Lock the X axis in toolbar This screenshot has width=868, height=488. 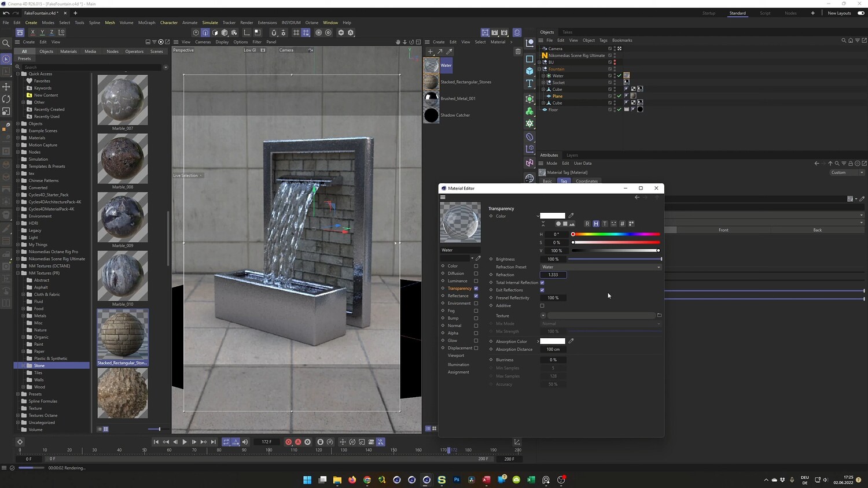[x=32, y=32]
